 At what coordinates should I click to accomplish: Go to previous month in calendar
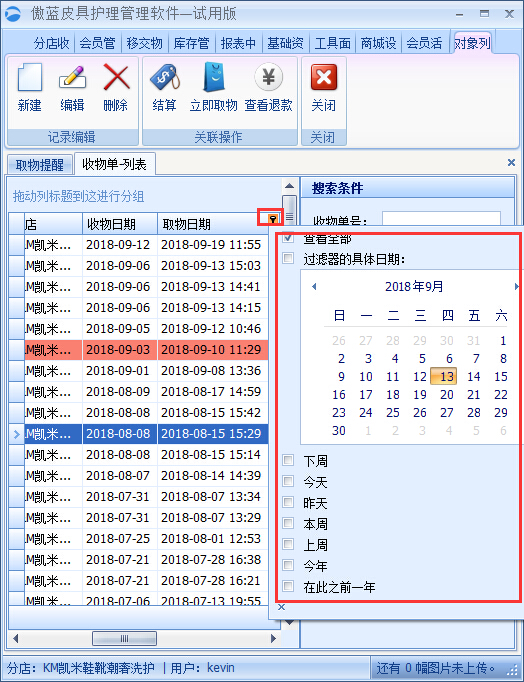coord(314,286)
